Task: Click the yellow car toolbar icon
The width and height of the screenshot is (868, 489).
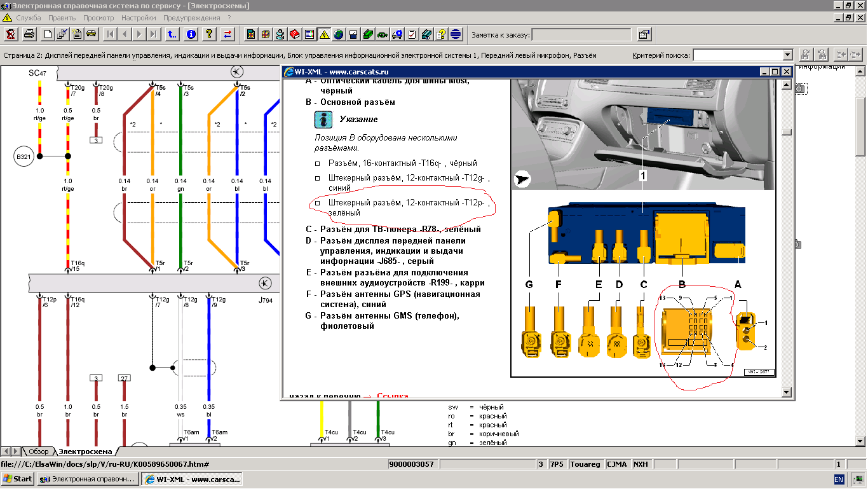Action: click(92, 34)
